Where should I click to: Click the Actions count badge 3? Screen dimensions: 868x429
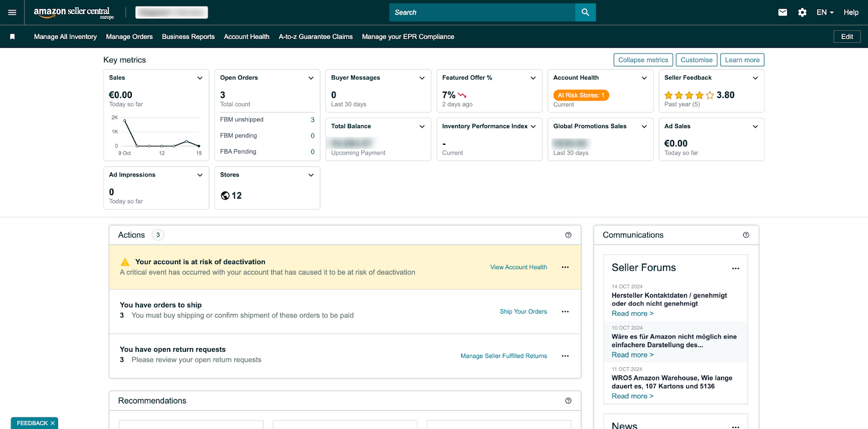coord(158,235)
